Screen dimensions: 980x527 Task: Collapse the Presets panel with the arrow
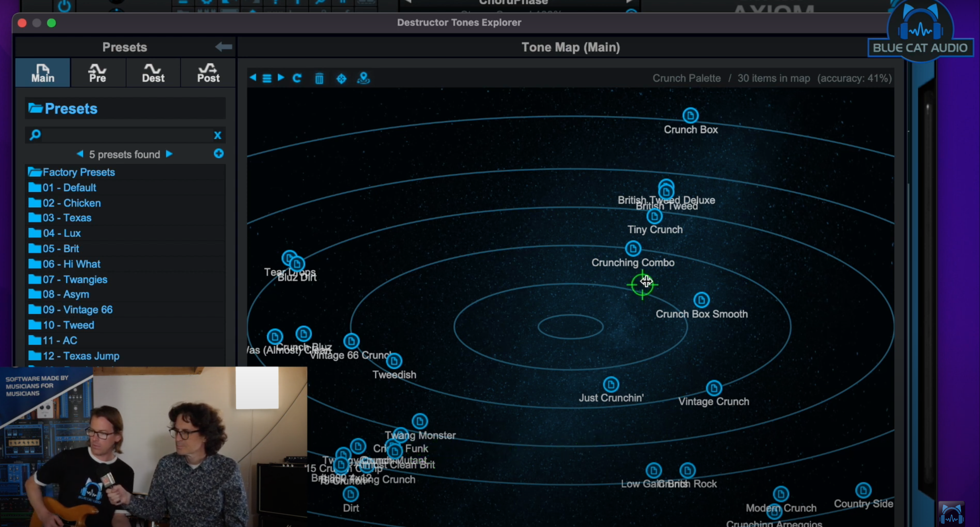coord(224,47)
